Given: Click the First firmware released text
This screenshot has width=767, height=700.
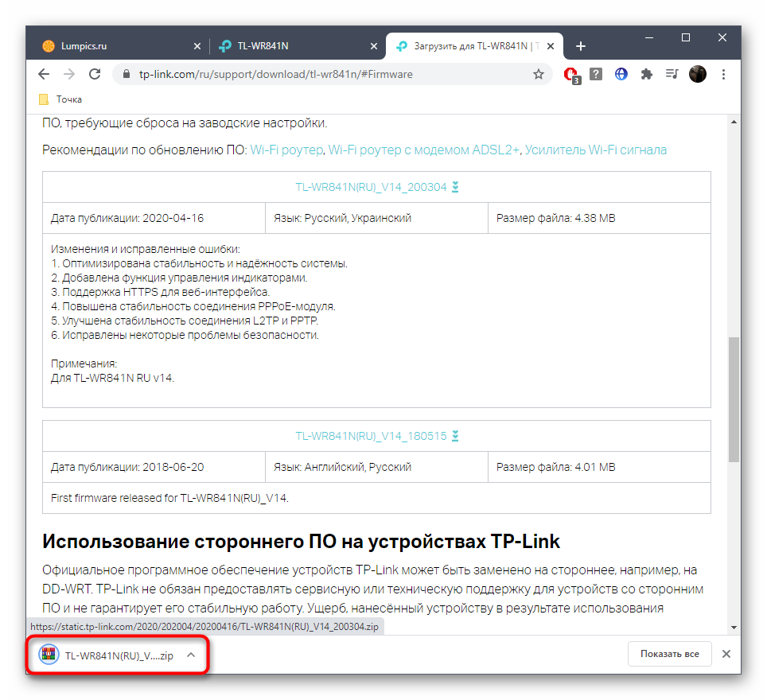Looking at the screenshot, I should 169,498.
